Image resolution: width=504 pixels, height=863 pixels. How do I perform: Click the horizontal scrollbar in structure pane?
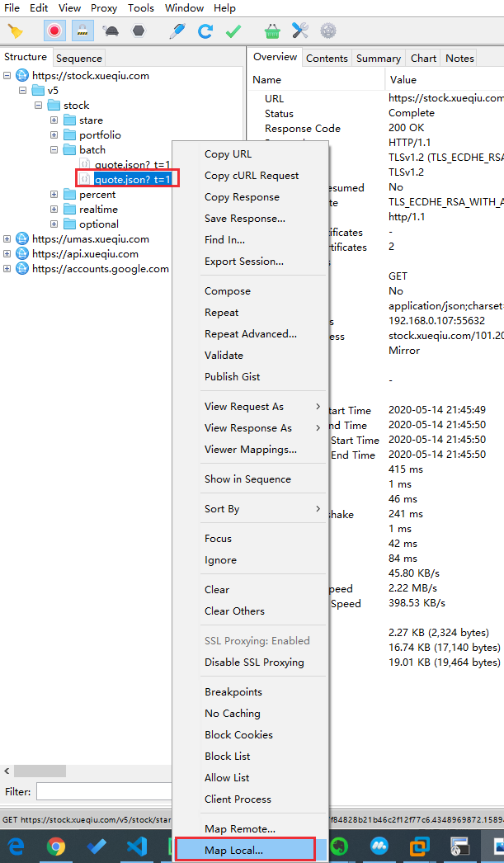[40, 771]
